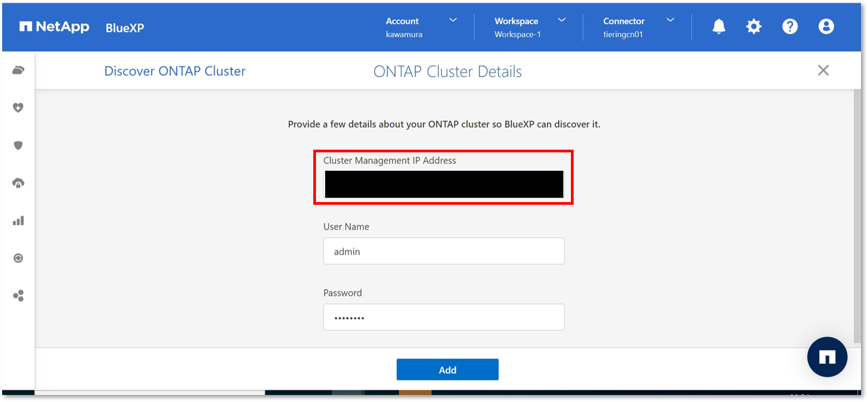Close the Discover ONTAP Cluster wizard
Screen dimensions: 868x402
823,70
